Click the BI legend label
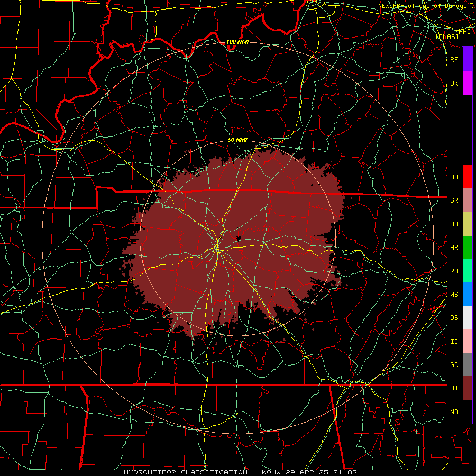 pyautogui.click(x=454, y=388)
